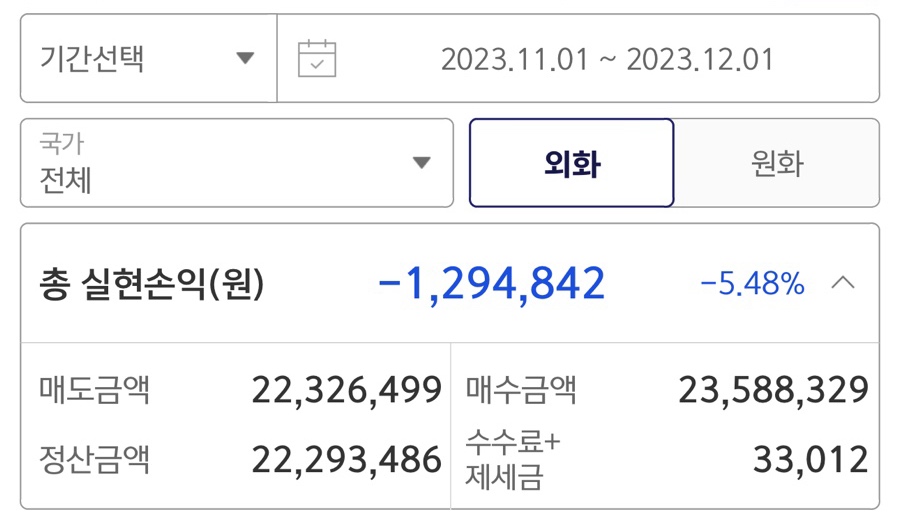Screen dimensions: 900x523
Task: Click the 기간선택 dropdown arrow
Action: pyautogui.click(x=245, y=58)
